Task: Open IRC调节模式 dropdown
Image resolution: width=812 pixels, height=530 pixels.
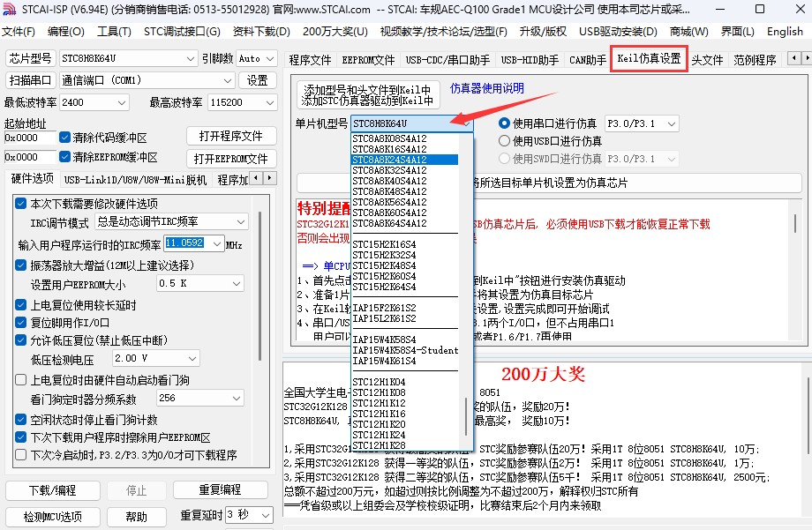Action: coord(171,221)
